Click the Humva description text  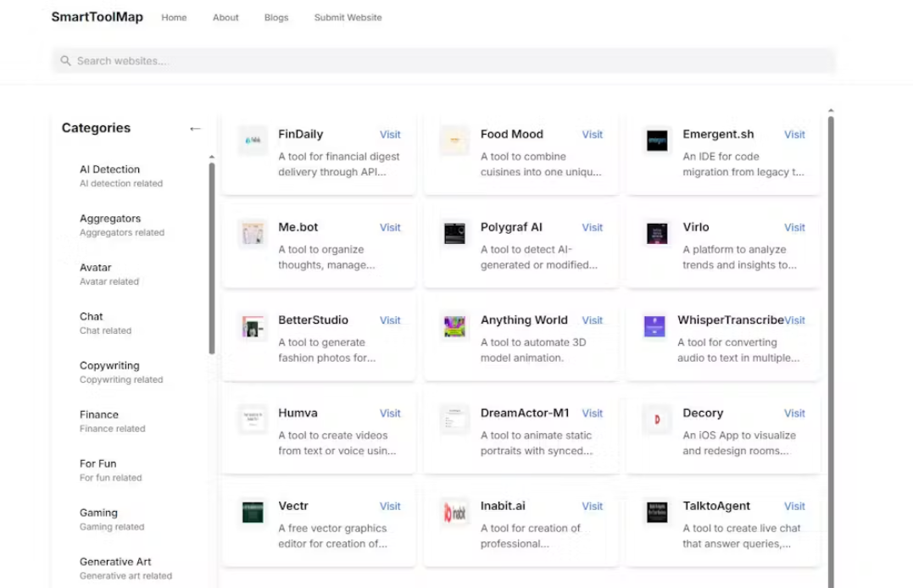point(337,443)
